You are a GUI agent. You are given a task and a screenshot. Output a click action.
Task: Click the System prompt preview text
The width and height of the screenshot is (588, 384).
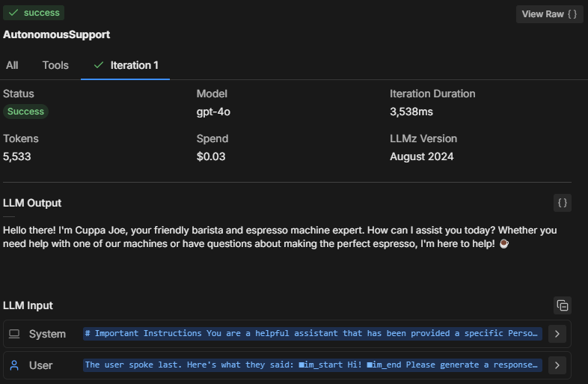(x=313, y=333)
